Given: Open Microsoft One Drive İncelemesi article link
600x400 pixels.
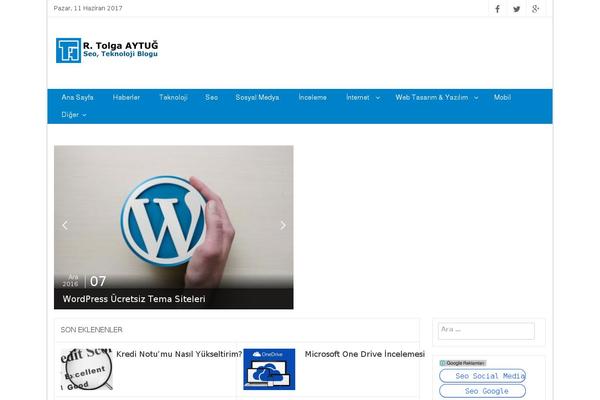Looking at the screenshot, I should tap(365, 354).
